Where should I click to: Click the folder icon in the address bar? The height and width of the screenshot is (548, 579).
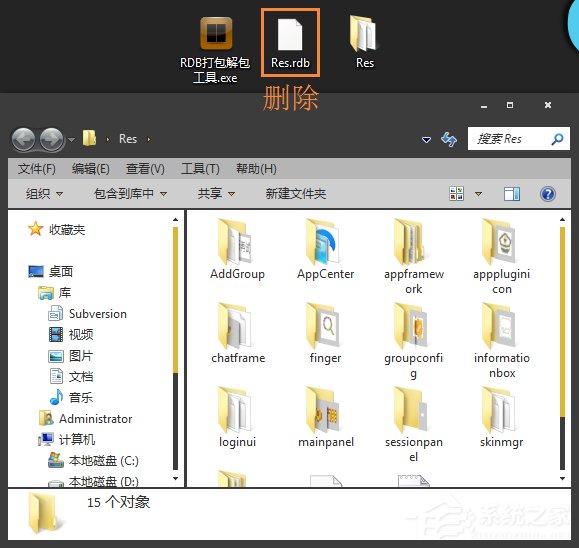point(89,138)
